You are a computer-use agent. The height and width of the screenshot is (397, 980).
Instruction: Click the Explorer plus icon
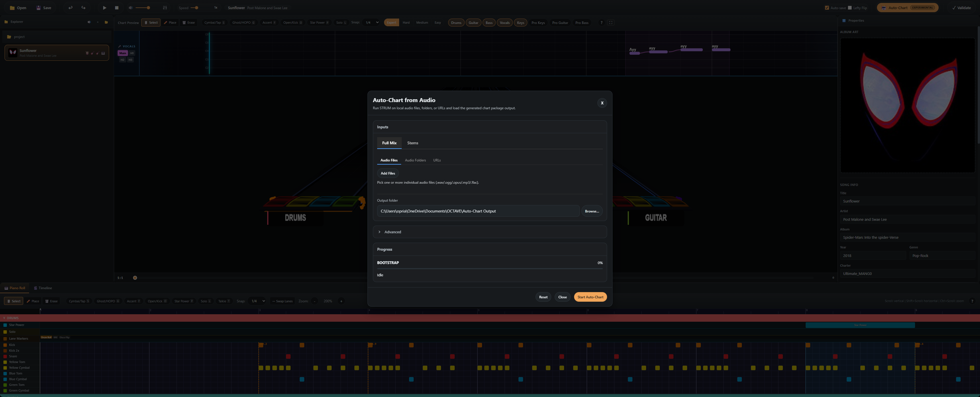tap(97, 22)
